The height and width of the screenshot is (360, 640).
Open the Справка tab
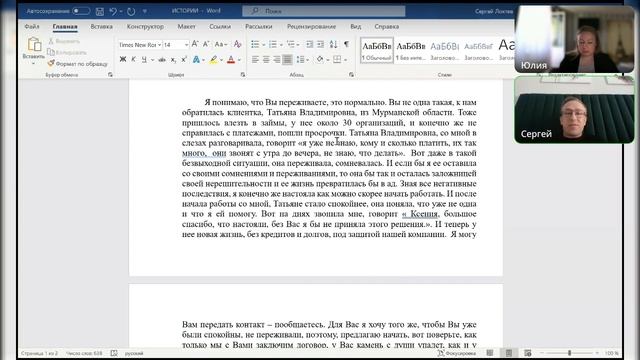387,27
